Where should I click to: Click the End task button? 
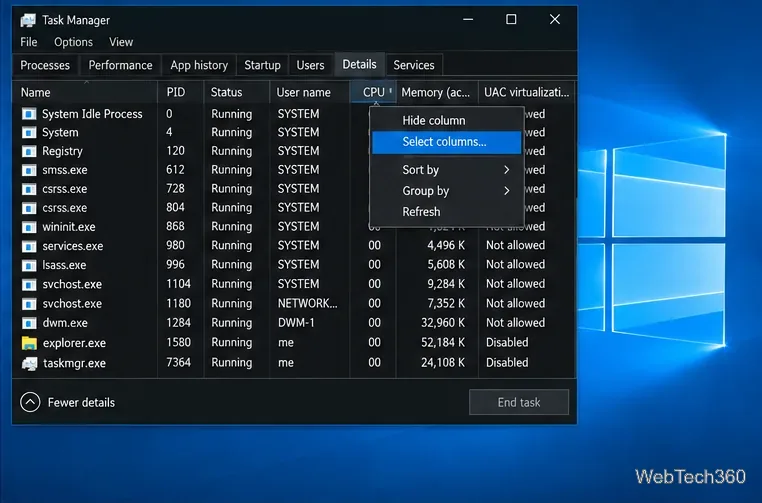point(519,402)
